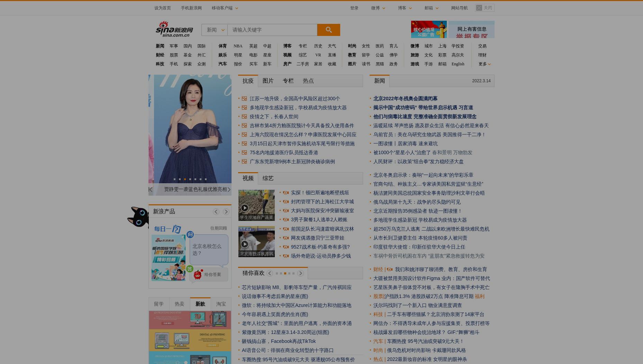Click the video icon beside 9527战术板
Screen dimensions: 643x364
(x=286, y=247)
